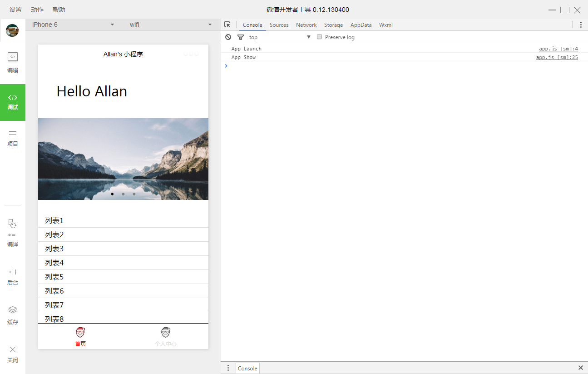This screenshot has height=374, width=588.
Task: Open the bottom drawer menu dots
Action: [x=228, y=368]
